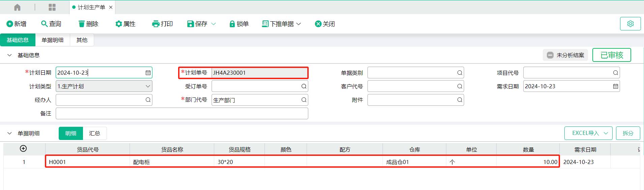
Task: Switch detail view to 明细
Action: click(x=71, y=134)
